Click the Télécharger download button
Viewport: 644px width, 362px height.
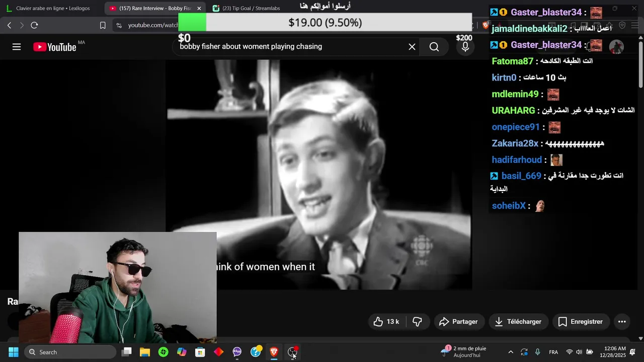(x=518, y=322)
